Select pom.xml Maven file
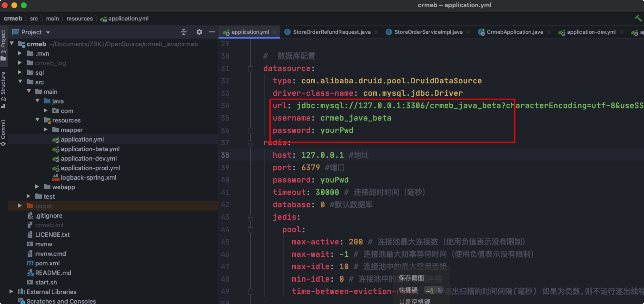The width and height of the screenshot is (644, 304). click(47, 263)
